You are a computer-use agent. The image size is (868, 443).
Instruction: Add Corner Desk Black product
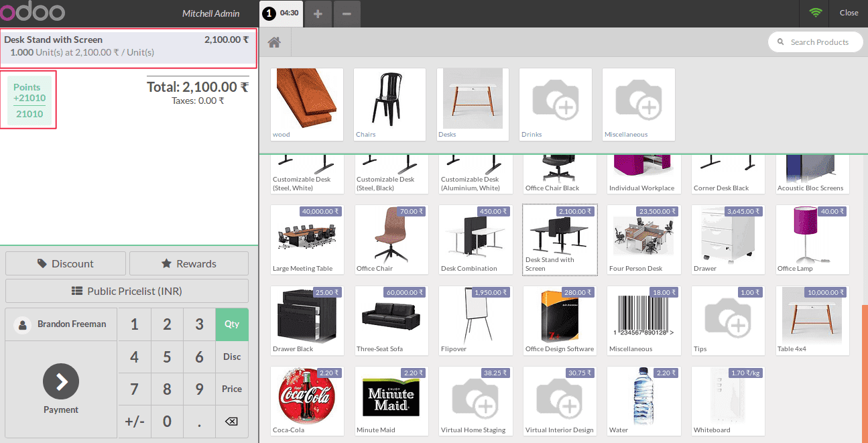tap(729, 174)
